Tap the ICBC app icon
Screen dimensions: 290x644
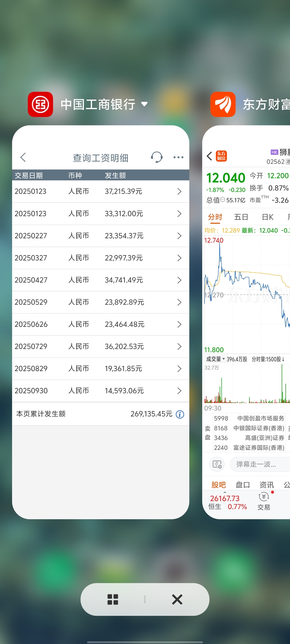click(41, 104)
